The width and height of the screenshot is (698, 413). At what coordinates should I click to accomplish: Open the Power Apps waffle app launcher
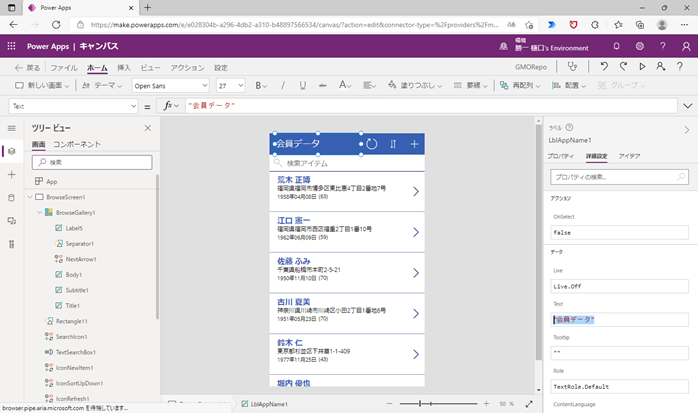click(x=12, y=46)
